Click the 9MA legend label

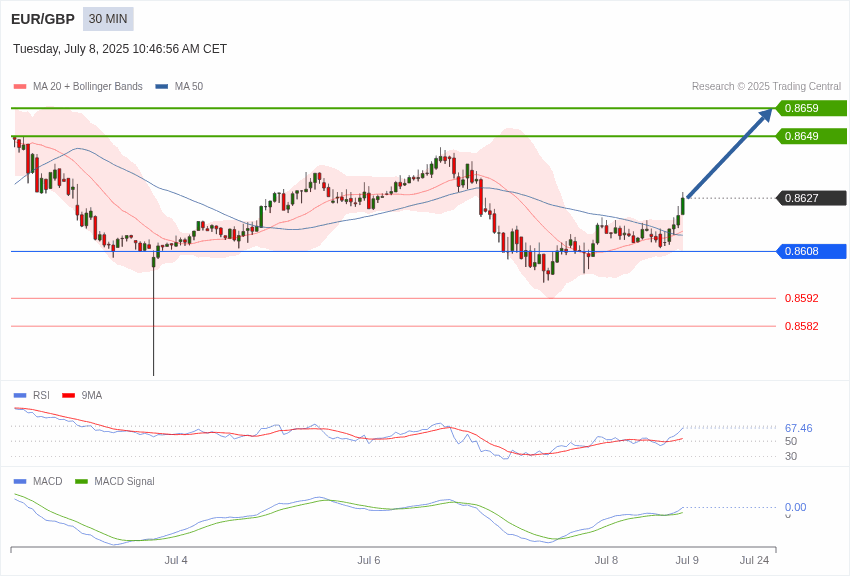point(92,396)
